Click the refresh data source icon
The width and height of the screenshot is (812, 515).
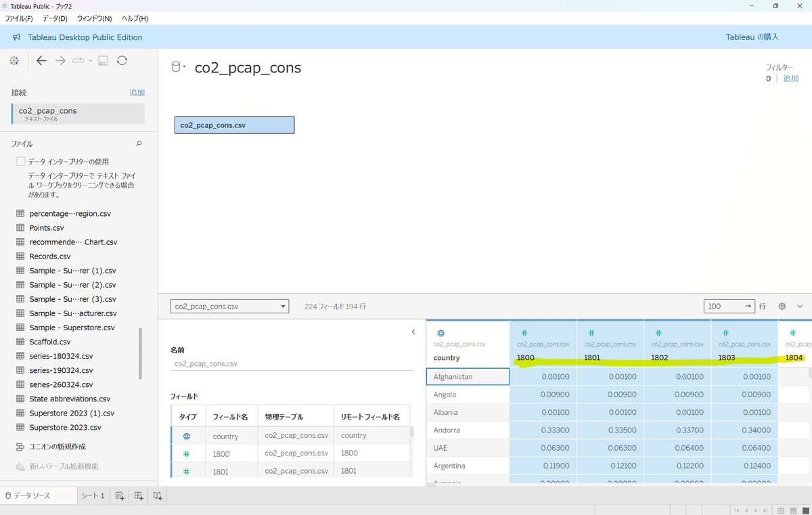(122, 61)
